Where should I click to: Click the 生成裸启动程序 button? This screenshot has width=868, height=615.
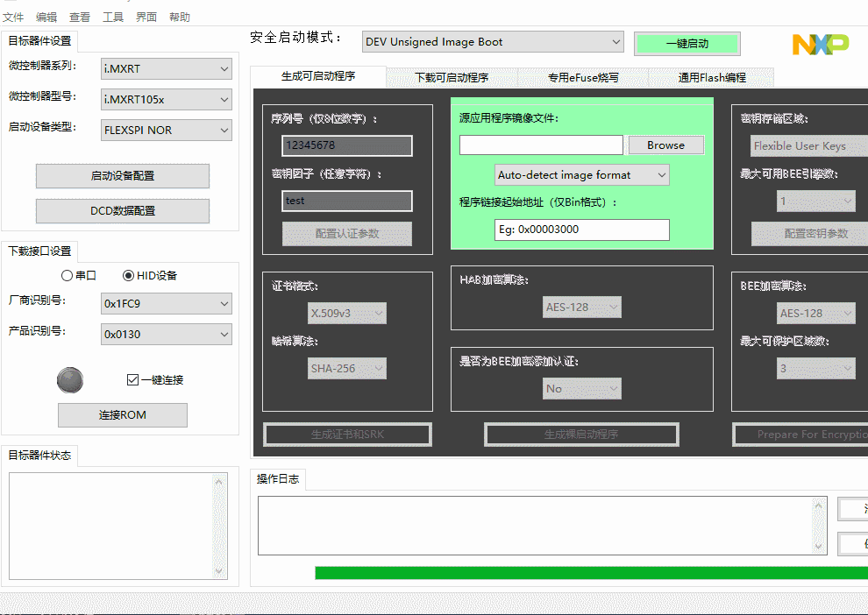pyautogui.click(x=581, y=435)
